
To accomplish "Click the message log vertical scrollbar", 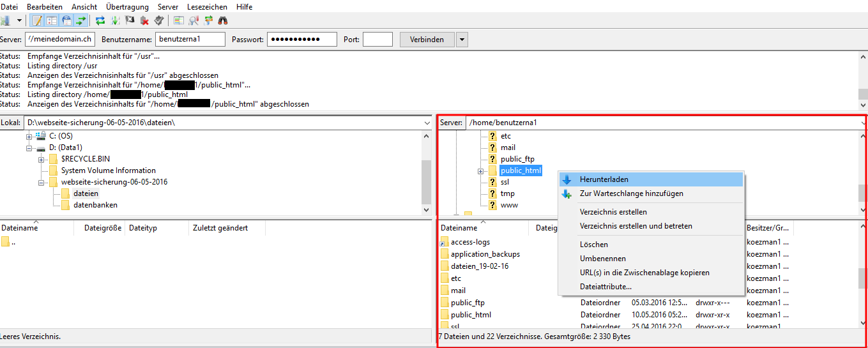I will [x=863, y=80].
